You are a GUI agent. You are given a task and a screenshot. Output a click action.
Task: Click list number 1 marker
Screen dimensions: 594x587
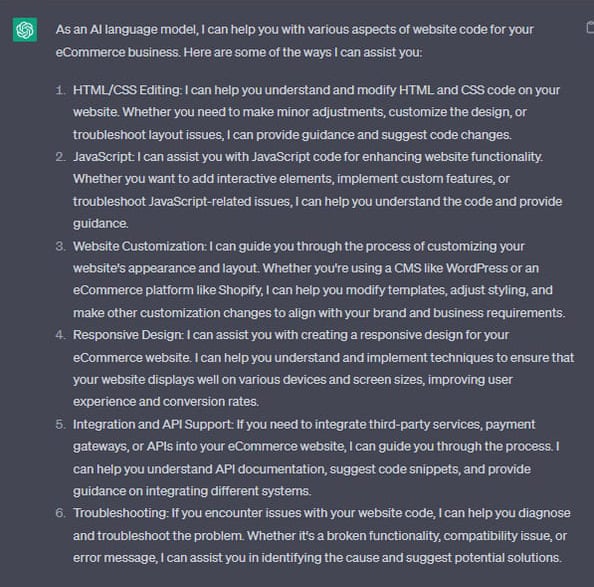tap(60, 90)
